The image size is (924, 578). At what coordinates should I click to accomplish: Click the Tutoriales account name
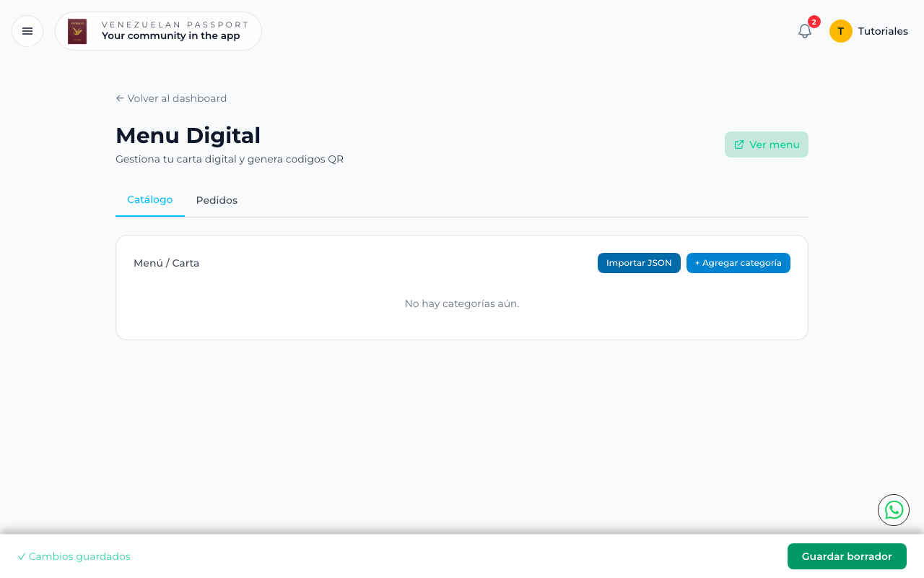point(883,31)
